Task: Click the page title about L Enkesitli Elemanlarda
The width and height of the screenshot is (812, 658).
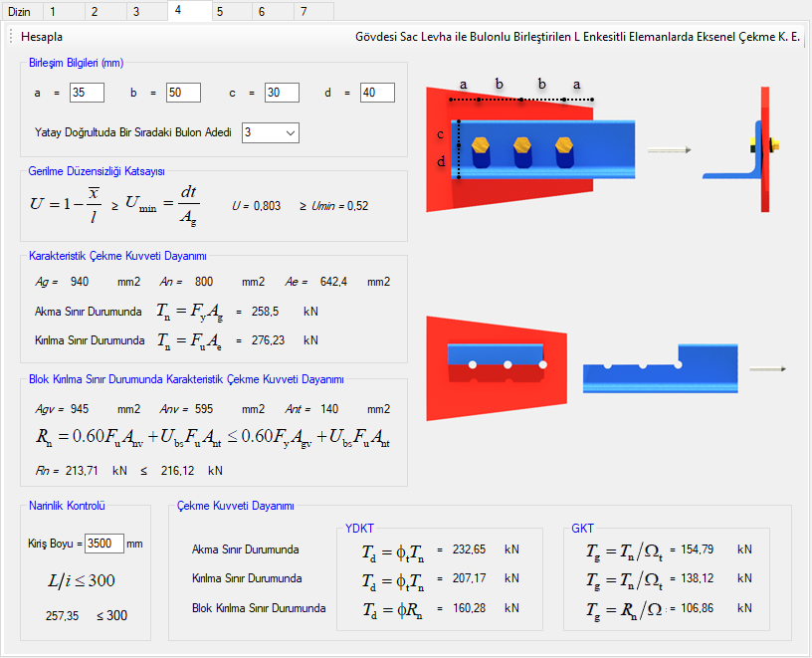Action: (577, 37)
